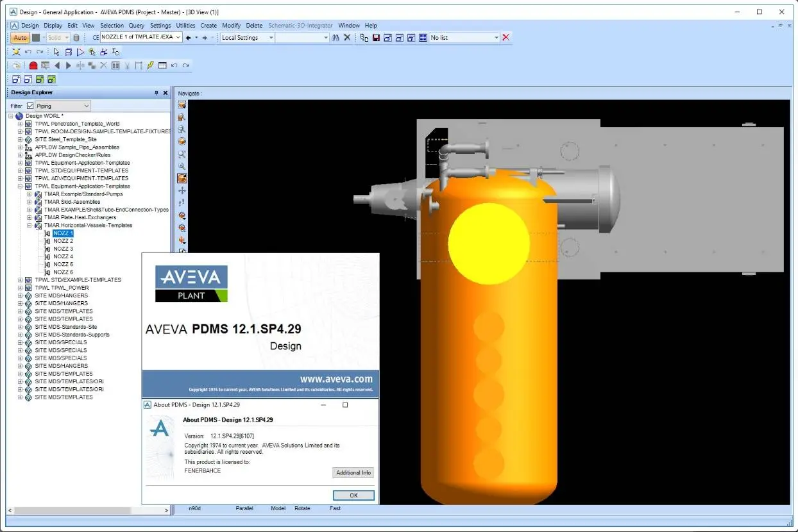Click the www.aveva.com link on the splash
The height and width of the screenshot is (532, 798).
(x=336, y=379)
